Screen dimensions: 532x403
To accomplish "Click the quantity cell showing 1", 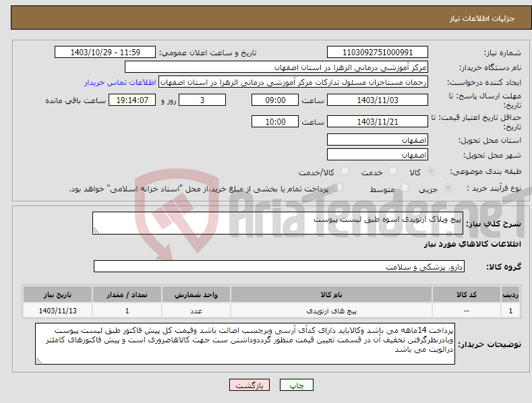I will point(127,311).
